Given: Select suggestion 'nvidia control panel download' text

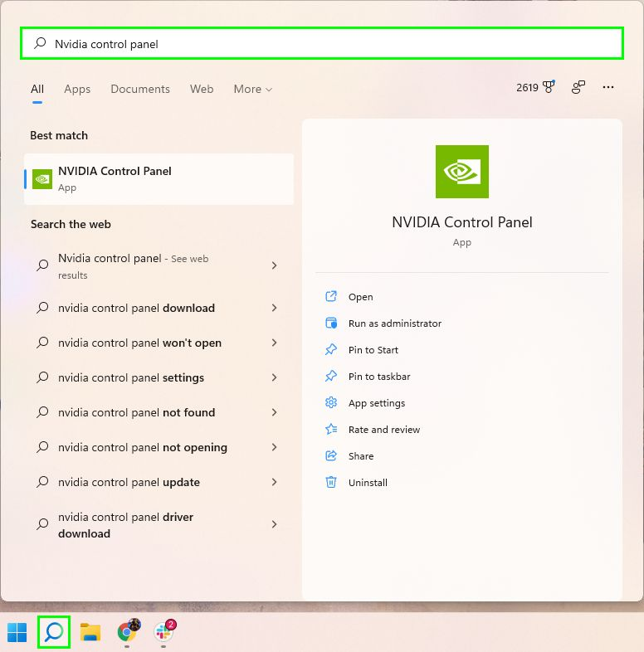Looking at the screenshot, I should click(x=136, y=308).
